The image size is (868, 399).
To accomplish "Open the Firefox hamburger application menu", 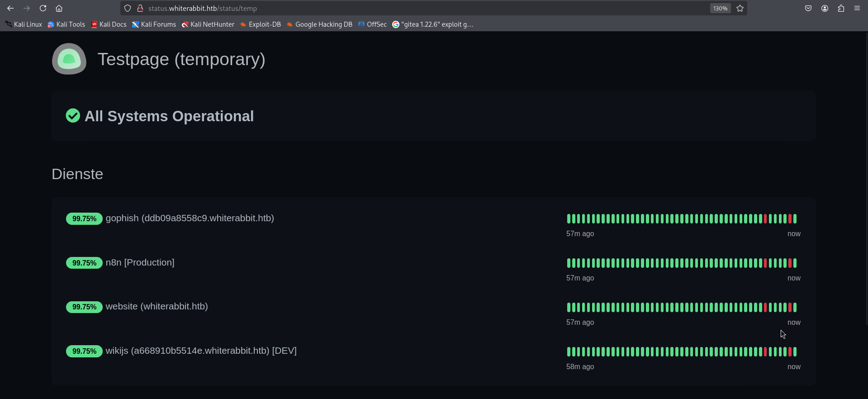I will click(857, 8).
